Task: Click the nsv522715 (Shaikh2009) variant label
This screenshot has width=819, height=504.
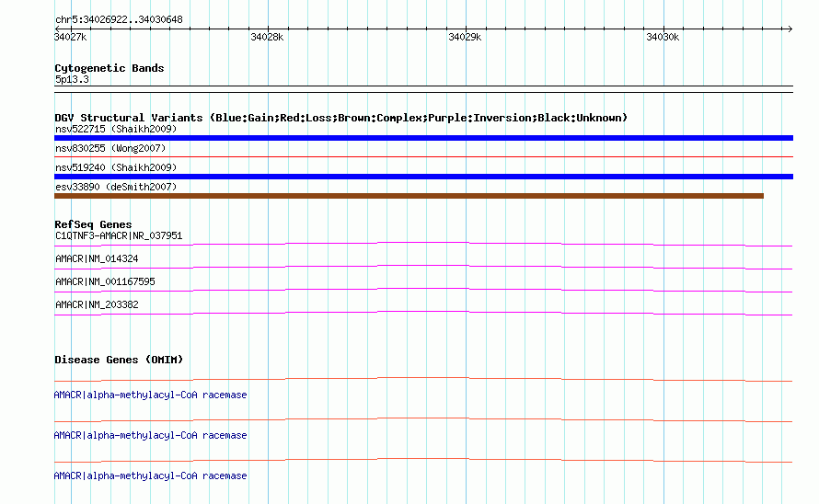Action: [116, 129]
